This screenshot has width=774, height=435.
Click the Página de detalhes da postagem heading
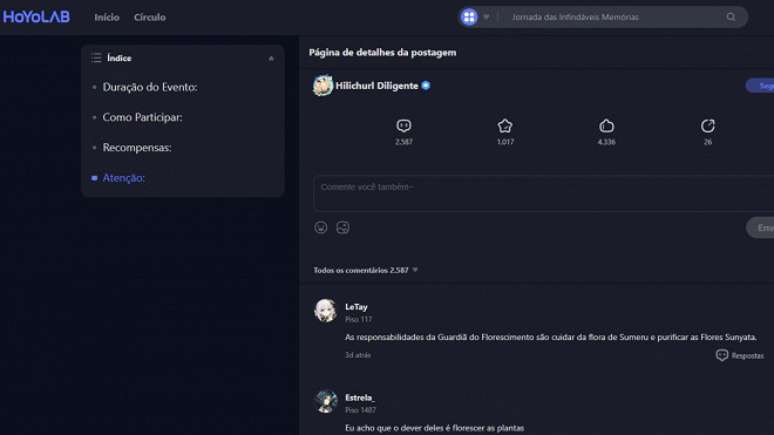tap(383, 52)
